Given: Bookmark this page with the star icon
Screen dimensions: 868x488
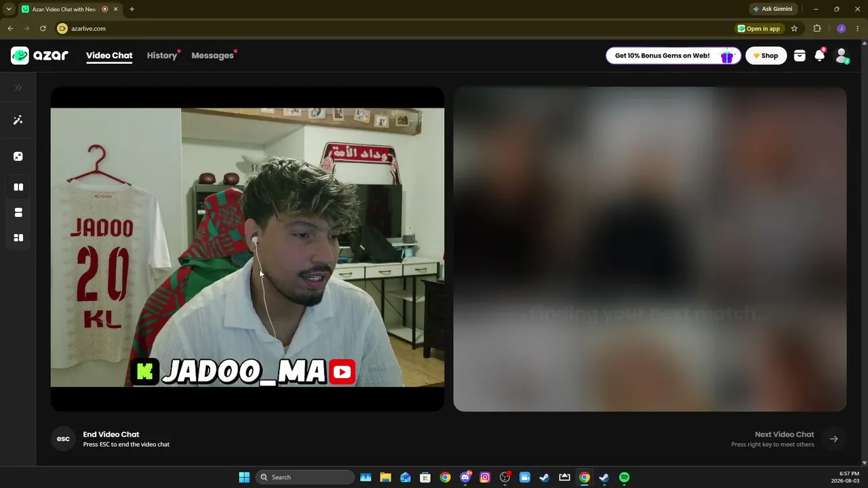Looking at the screenshot, I should pyautogui.click(x=794, y=28).
